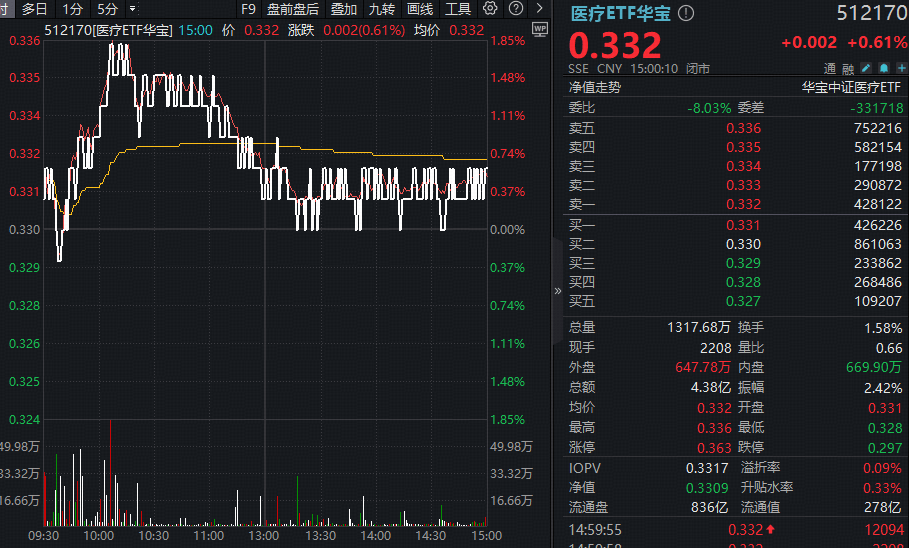Open the 工具 tools menu
The image size is (909, 548).
tap(458, 9)
